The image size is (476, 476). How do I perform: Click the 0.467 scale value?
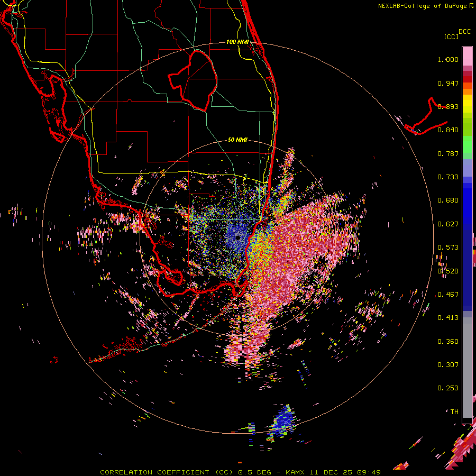click(448, 295)
